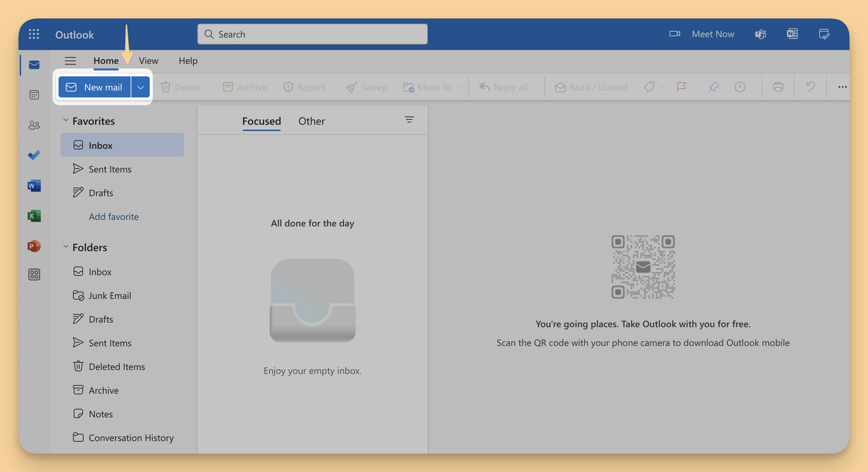
Task: Collapse the Folders section
Action: coord(66,247)
